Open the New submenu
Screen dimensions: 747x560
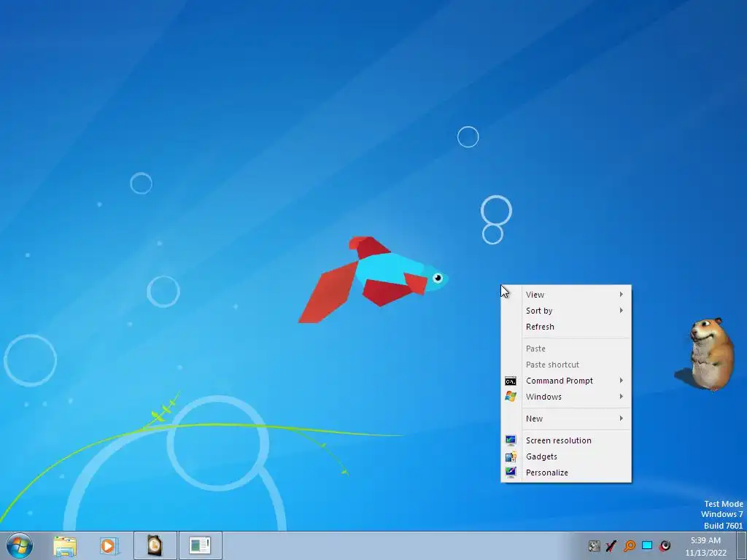(566, 419)
